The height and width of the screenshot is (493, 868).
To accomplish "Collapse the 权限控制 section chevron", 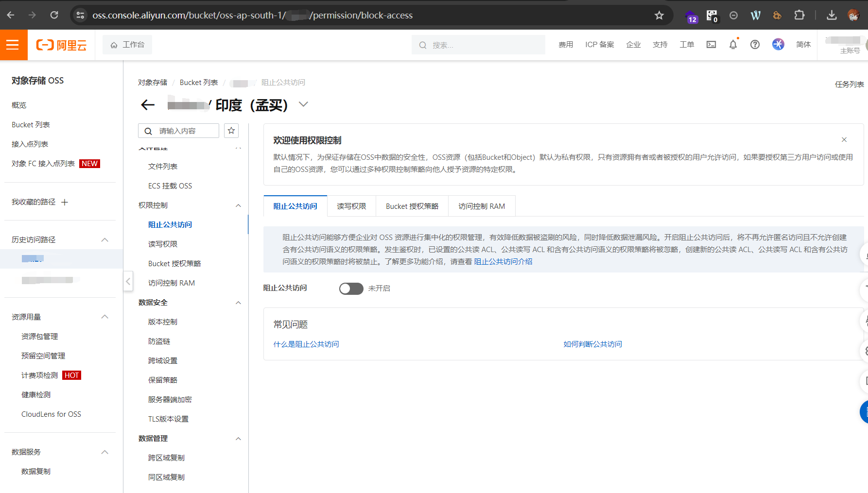I will (238, 205).
